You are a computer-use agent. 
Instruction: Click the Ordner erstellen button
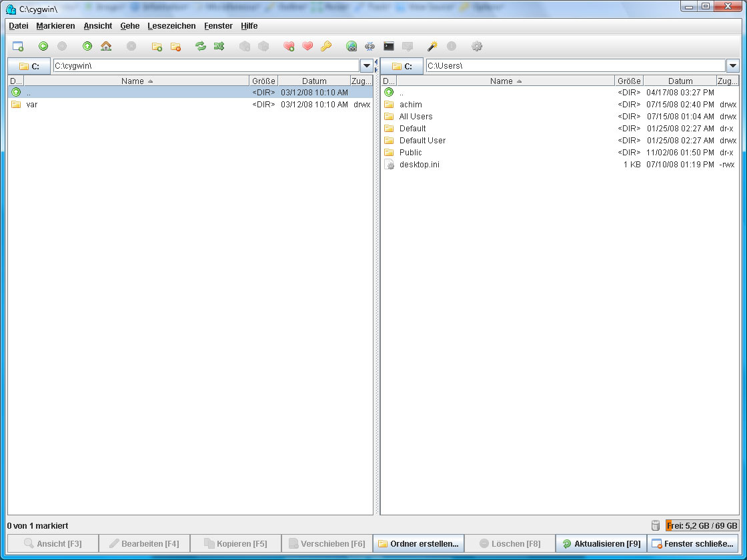(419, 543)
